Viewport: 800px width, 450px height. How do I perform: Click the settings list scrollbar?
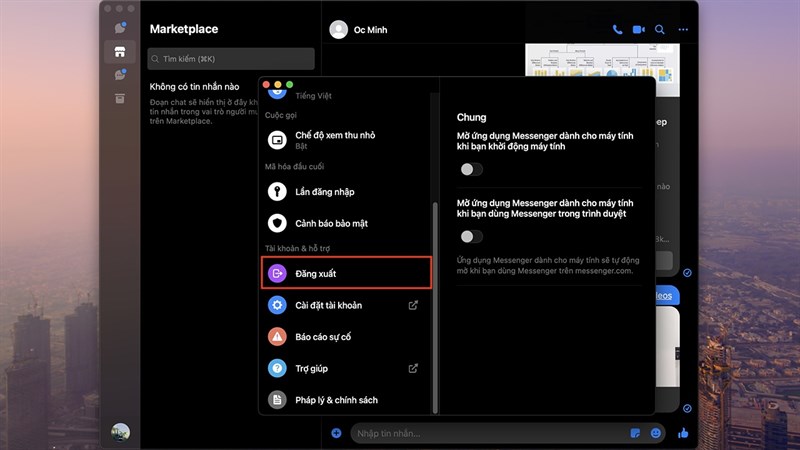point(435,306)
